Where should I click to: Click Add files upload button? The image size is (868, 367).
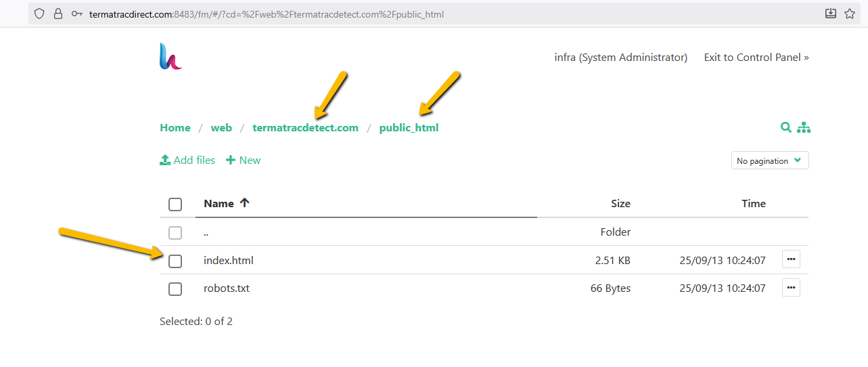pyautogui.click(x=187, y=160)
